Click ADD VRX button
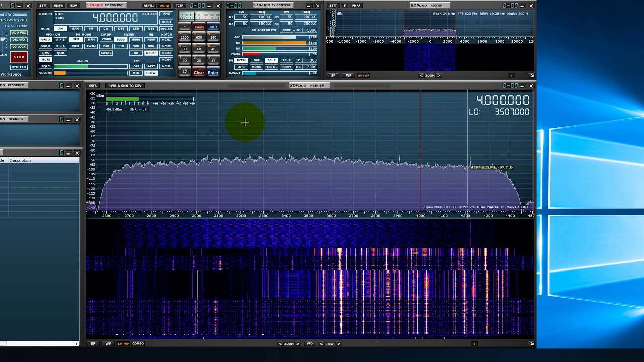644x362 pixels. (19, 33)
